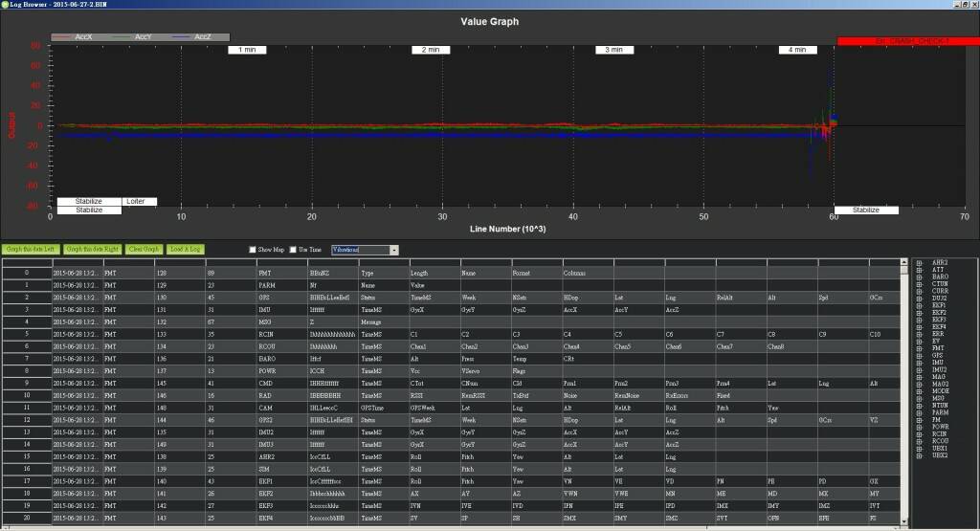This screenshot has height=531, width=980.
Task: Select row header 12 in the table
Action: coord(26,420)
